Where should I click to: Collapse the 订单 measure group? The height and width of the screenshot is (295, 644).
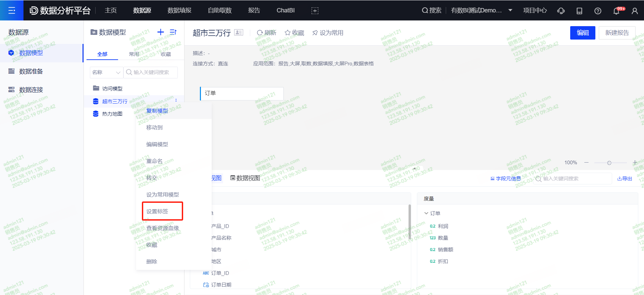426,213
